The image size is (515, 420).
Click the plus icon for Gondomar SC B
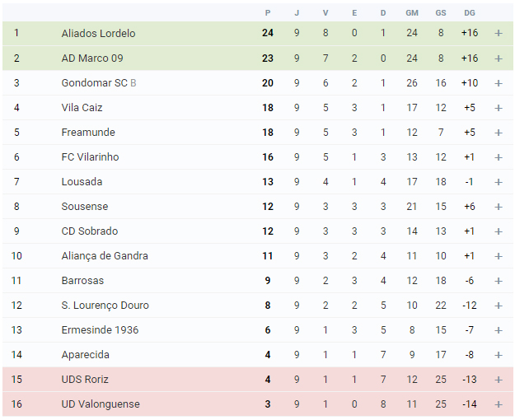tap(499, 83)
